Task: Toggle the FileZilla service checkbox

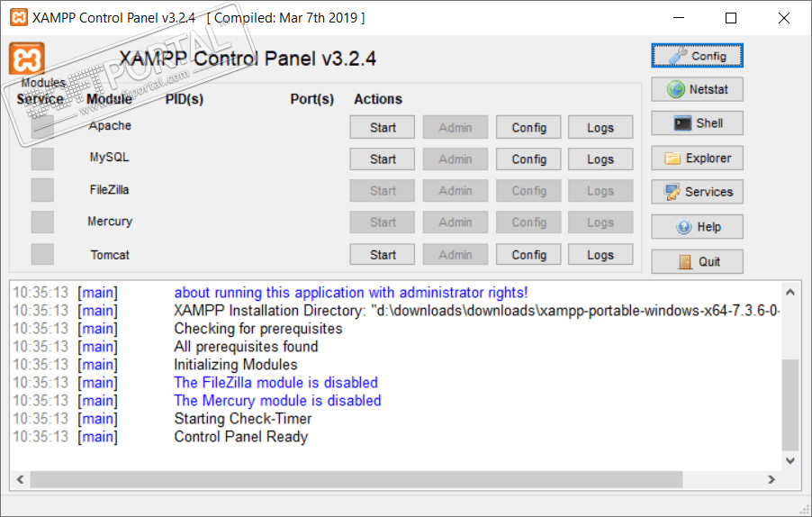Action: tap(42, 190)
